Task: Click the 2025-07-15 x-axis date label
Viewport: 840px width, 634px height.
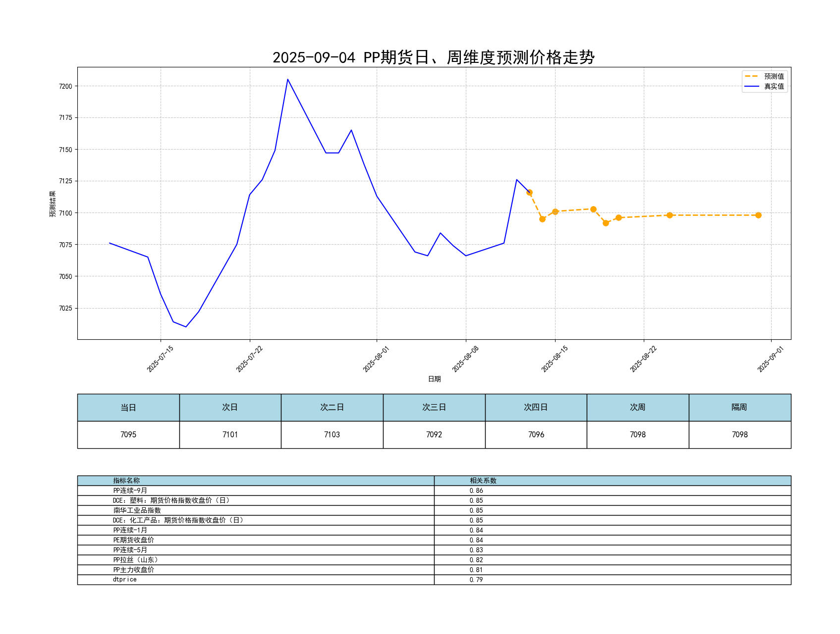Action: point(160,359)
